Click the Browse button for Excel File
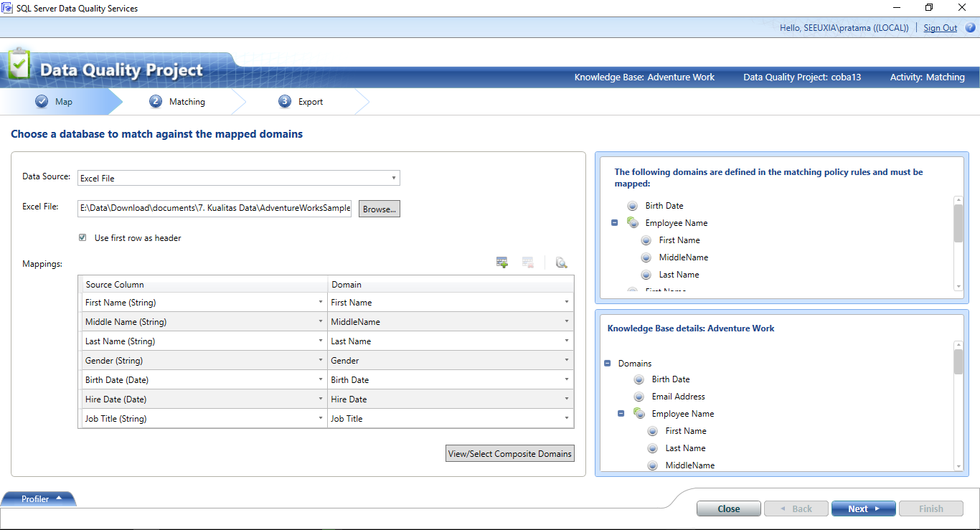 379,209
